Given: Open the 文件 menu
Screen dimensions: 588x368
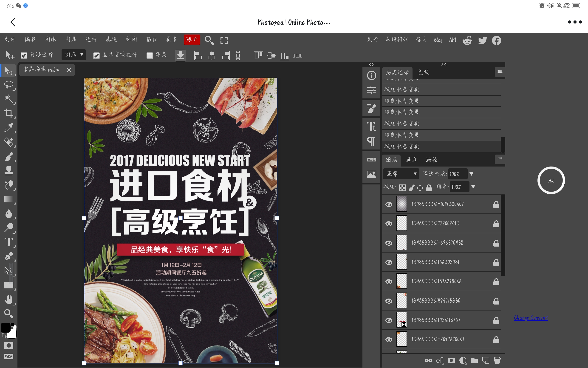Looking at the screenshot, I should (10, 39).
